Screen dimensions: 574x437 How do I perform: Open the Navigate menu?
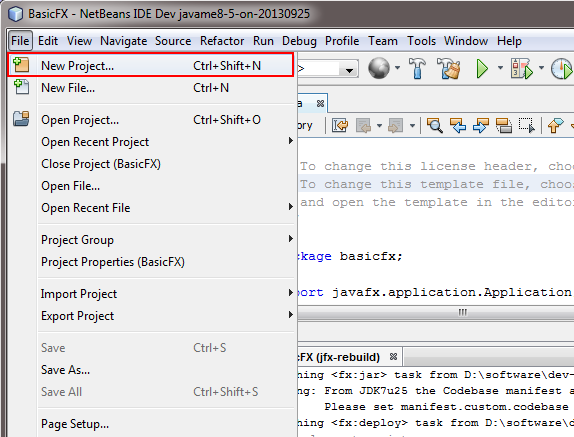click(x=123, y=41)
